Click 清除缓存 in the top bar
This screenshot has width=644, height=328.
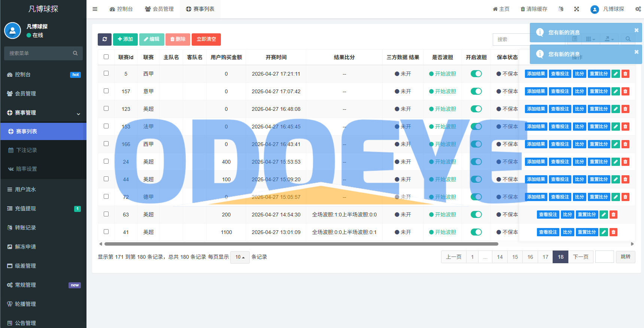click(x=534, y=9)
